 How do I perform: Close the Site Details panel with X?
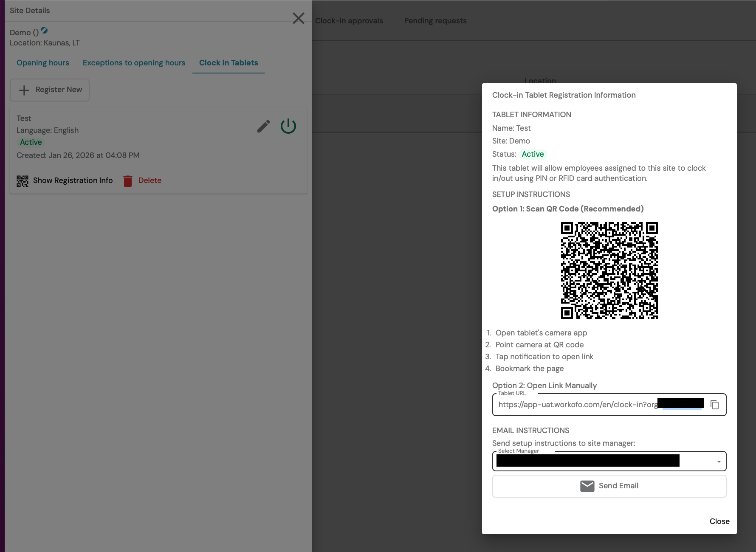click(x=299, y=18)
